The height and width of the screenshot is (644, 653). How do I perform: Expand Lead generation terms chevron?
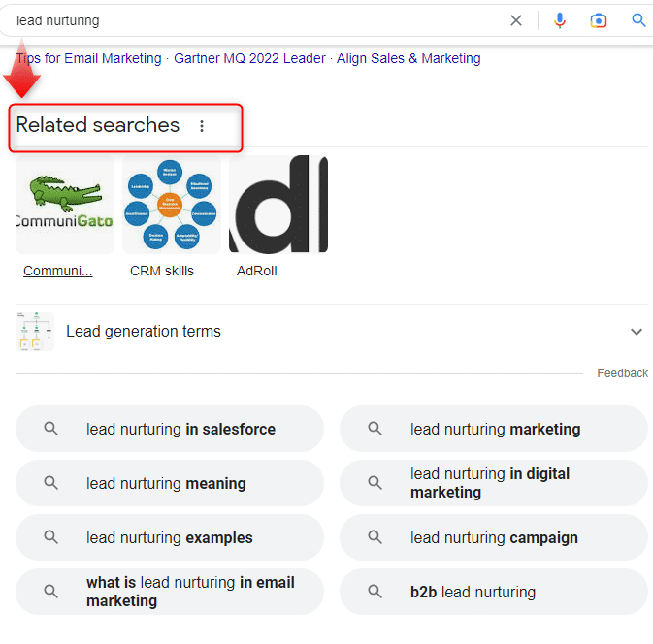637,332
